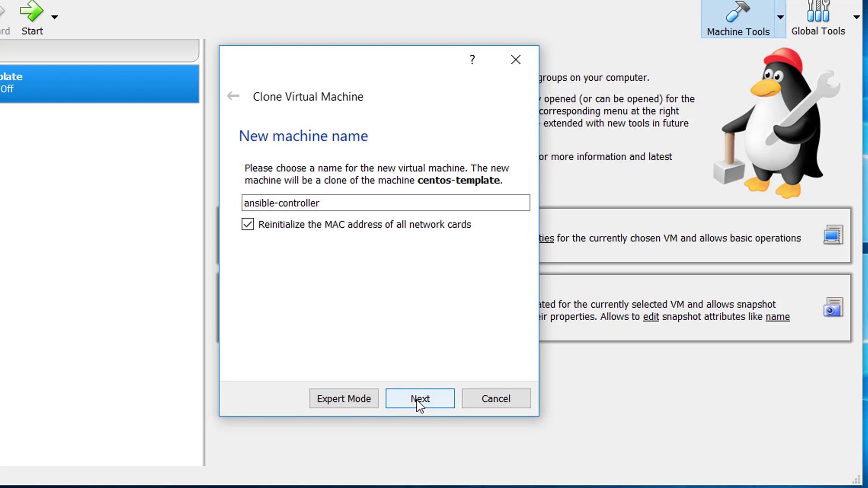Click the 'name' underlined link
868x488 pixels.
click(777, 317)
